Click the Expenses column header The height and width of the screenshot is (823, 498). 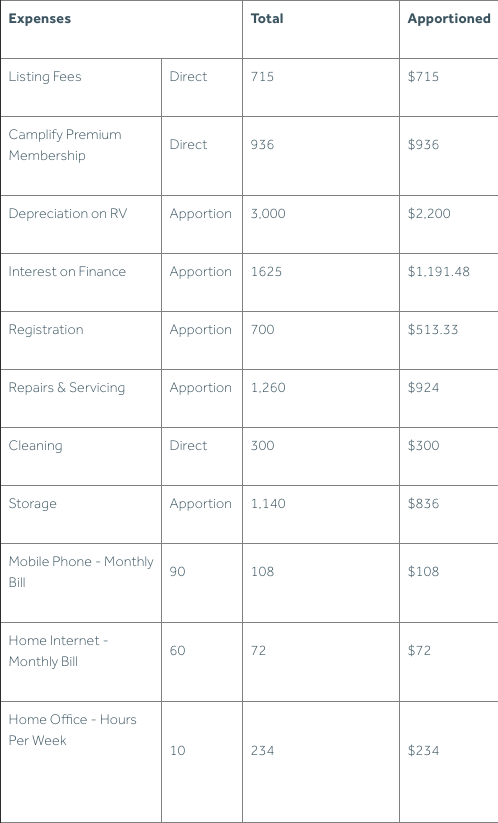(x=40, y=18)
